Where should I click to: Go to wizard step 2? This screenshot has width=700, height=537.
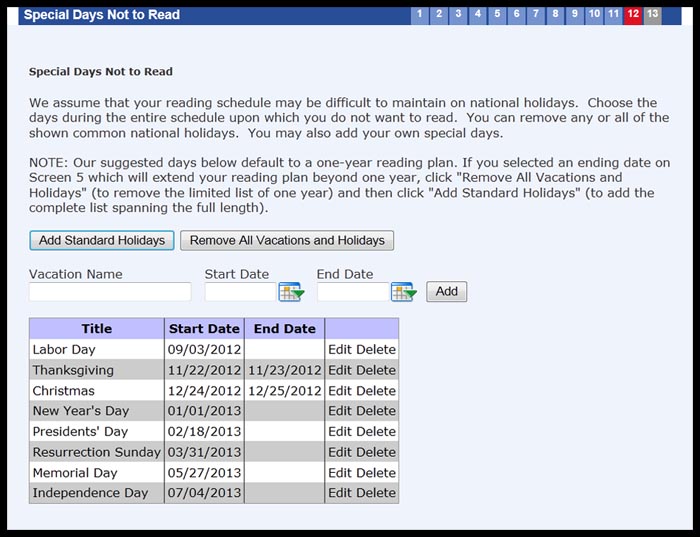(439, 14)
